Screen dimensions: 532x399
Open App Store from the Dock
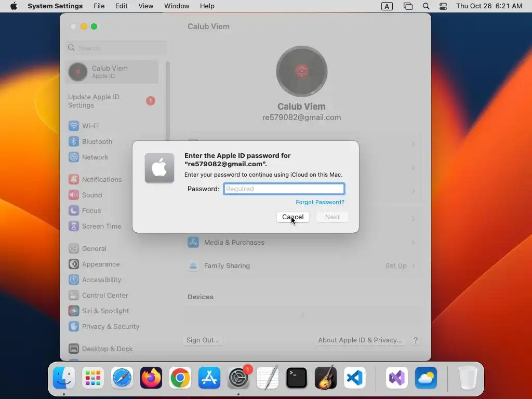click(209, 378)
